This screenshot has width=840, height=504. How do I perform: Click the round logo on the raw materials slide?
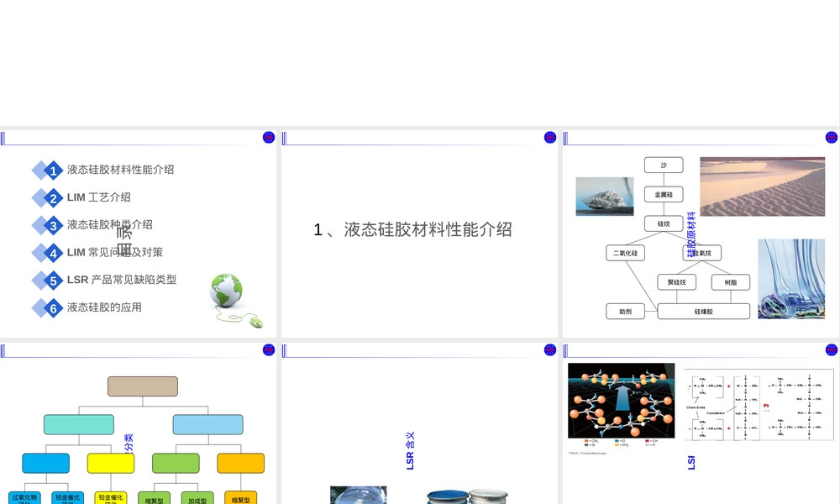pyautogui.click(x=832, y=138)
